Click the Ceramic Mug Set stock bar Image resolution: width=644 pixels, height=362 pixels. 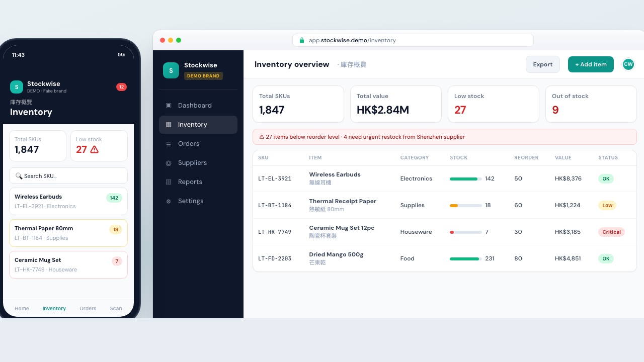pyautogui.click(x=466, y=232)
